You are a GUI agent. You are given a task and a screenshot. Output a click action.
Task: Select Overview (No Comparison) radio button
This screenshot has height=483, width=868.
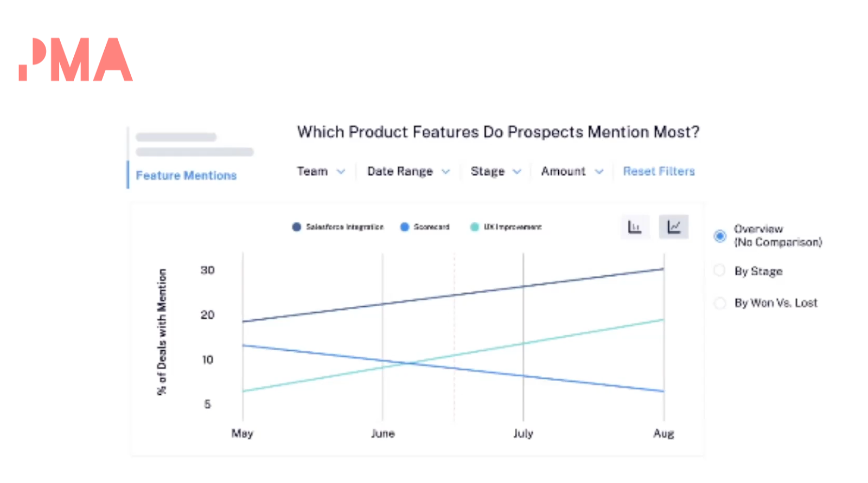(x=720, y=236)
